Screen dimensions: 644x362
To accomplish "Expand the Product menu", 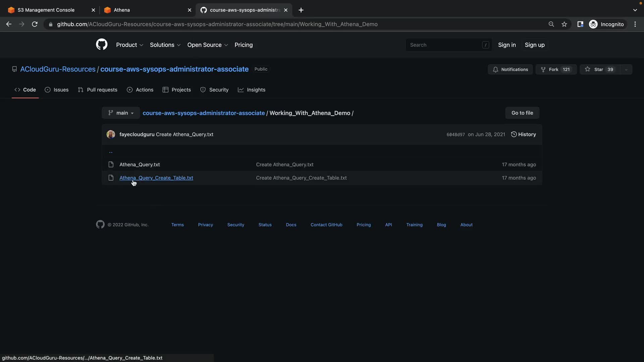I will click(x=129, y=45).
